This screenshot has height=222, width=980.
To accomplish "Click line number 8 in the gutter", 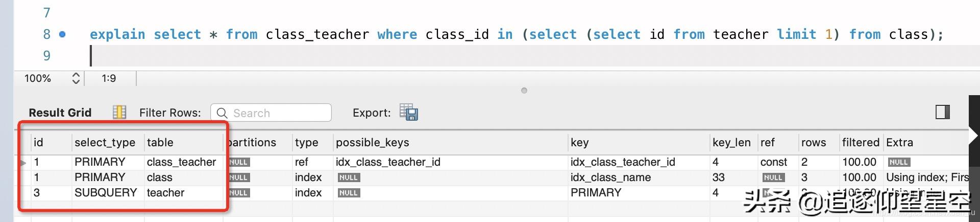I will pyautogui.click(x=47, y=34).
